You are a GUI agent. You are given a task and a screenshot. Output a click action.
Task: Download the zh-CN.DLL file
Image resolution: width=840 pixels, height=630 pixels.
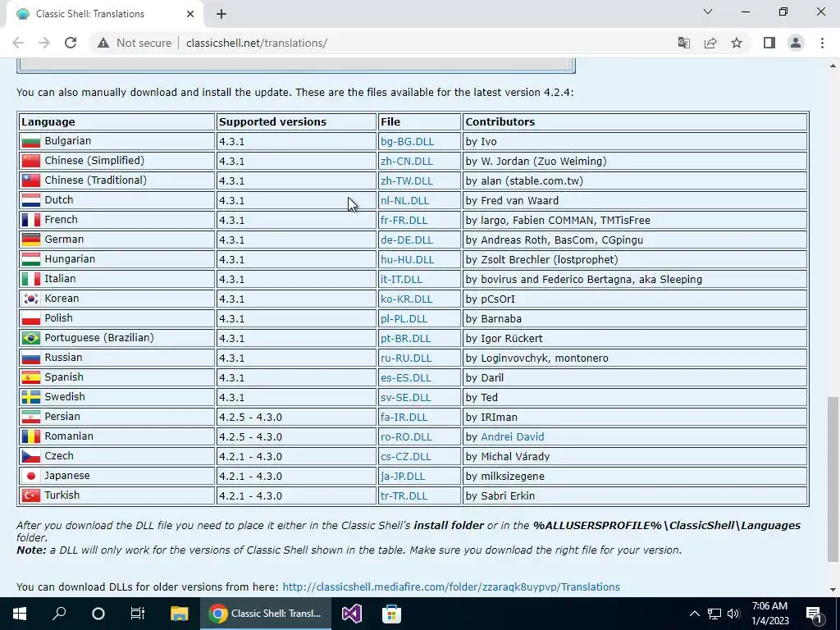pos(407,162)
